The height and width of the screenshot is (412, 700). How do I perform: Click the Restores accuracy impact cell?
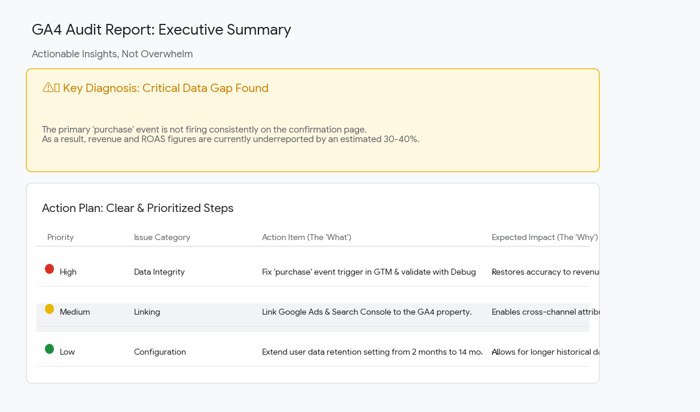click(x=544, y=272)
